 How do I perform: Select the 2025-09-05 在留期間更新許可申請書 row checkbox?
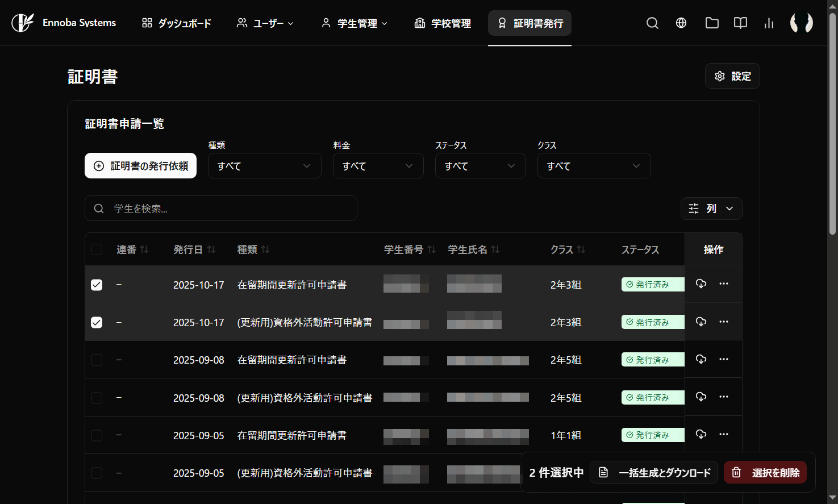97,435
